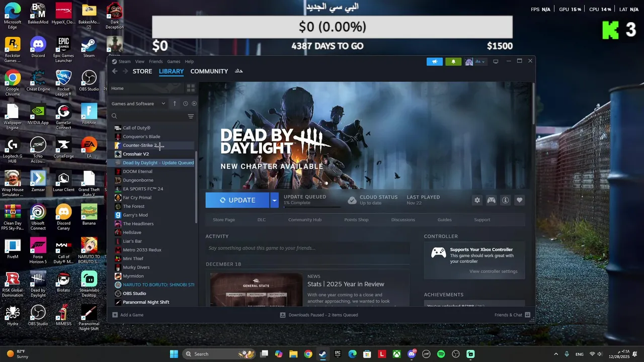Open game settings gear for Dead by Daylight

click(x=477, y=200)
